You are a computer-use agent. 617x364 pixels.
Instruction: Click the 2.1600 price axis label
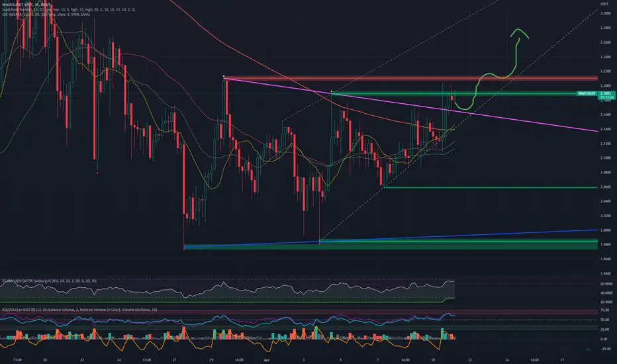(606, 114)
